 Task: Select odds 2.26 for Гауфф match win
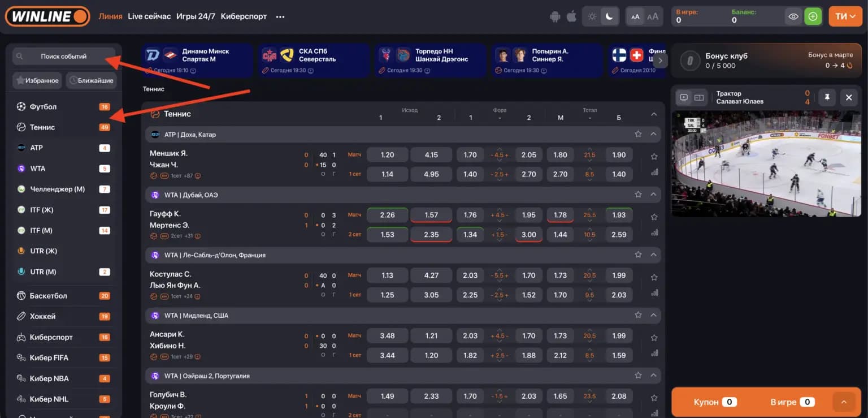(388, 215)
